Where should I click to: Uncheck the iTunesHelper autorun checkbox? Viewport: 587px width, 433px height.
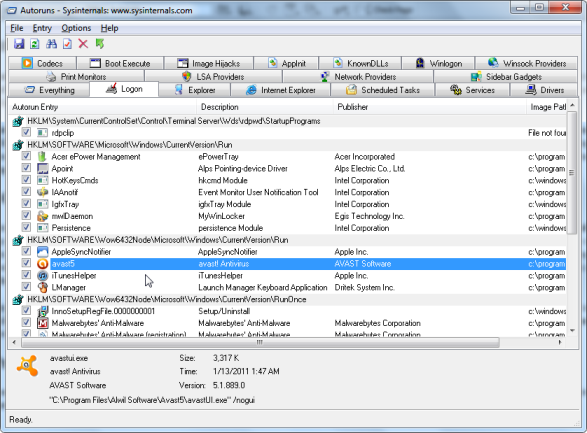pyautogui.click(x=26, y=275)
